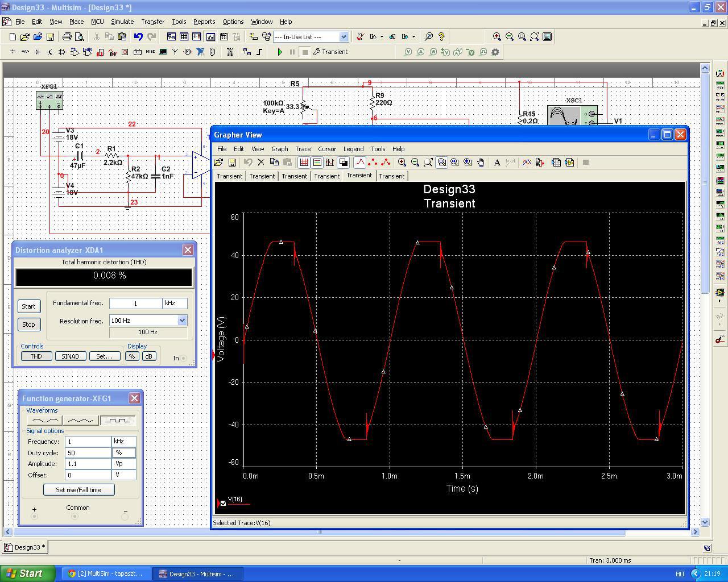Select the Common terminal radio button
Screen dimensions: 728x582
(75, 517)
